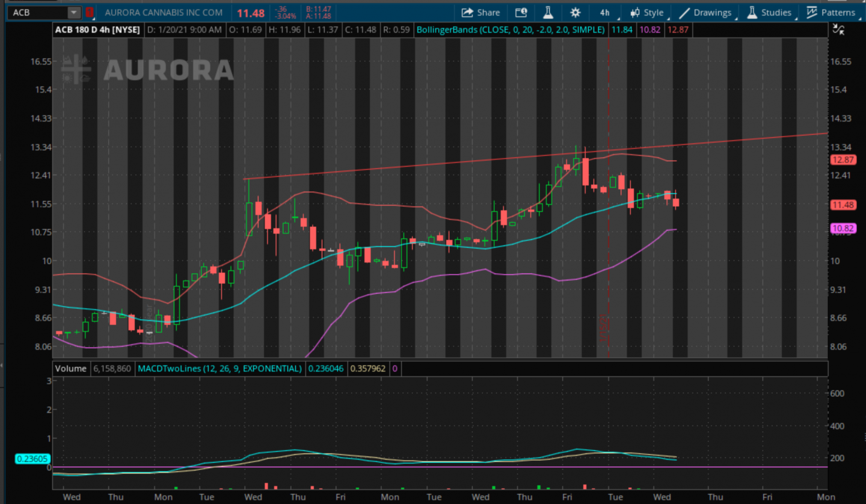Open the Studies menu

pos(769,13)
